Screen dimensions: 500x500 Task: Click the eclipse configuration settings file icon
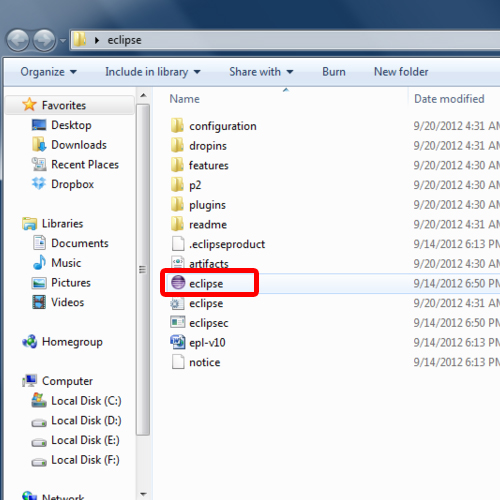177,303
